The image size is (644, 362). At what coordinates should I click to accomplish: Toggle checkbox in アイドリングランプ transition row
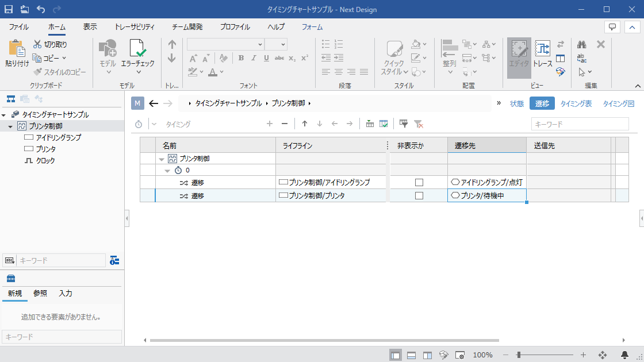pos(419,182)
